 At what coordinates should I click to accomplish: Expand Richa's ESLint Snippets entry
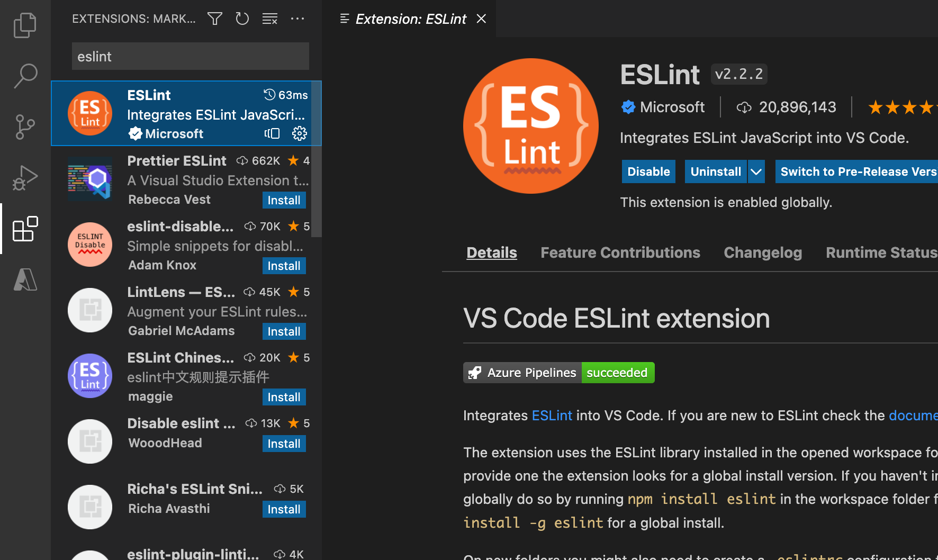194,489
